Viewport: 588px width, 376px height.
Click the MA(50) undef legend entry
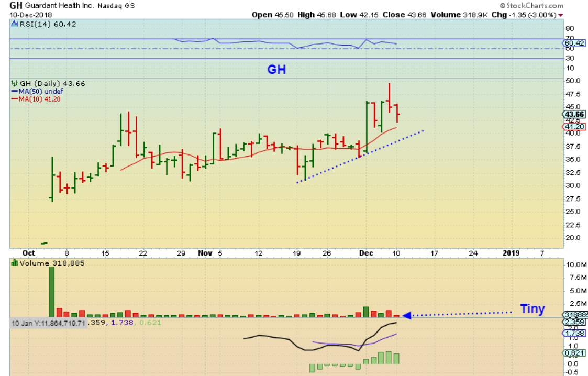(x=40, y=91)
